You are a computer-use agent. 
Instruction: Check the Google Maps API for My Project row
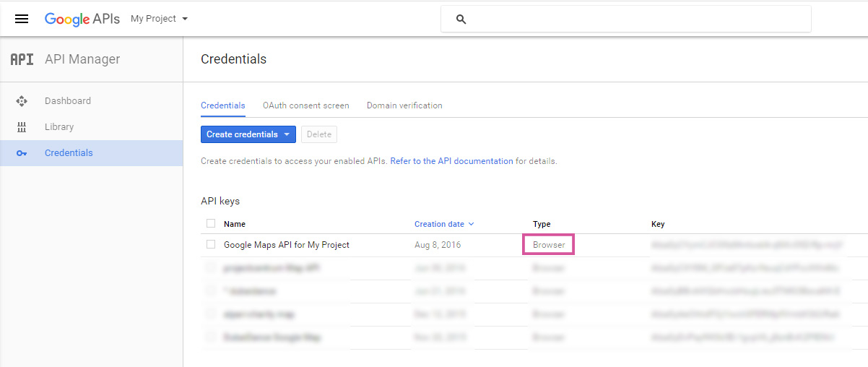tap(211, 244)
